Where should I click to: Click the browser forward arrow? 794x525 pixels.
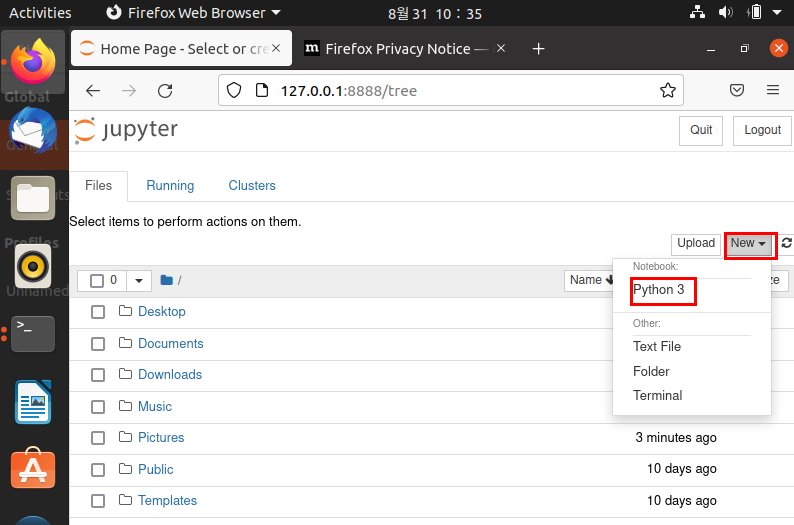[x=129, y=91]
